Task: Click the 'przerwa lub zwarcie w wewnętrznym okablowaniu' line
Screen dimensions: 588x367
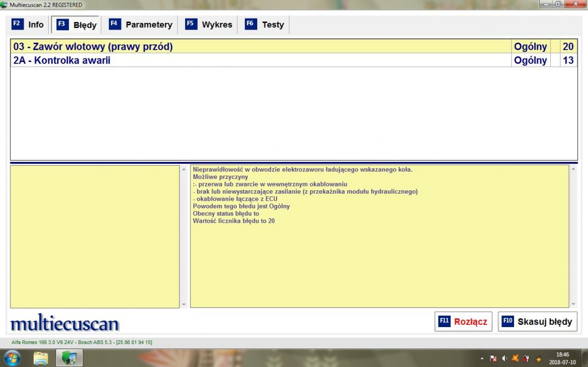Action: [270, 184]
